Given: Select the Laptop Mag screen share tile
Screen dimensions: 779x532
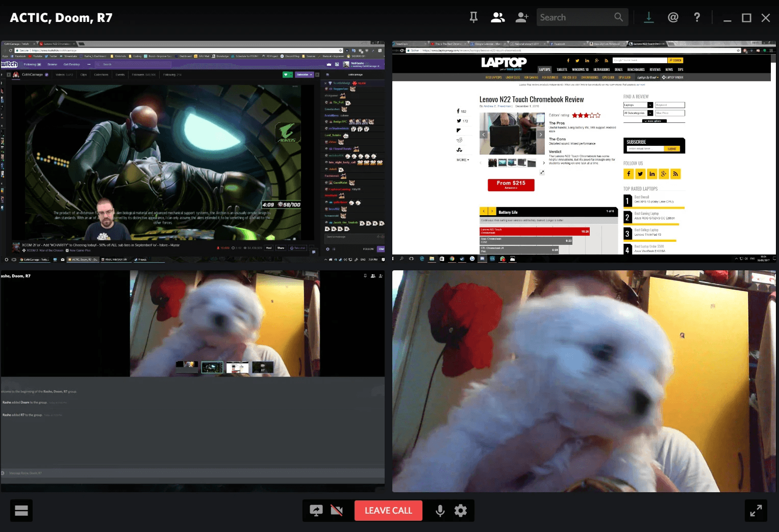Looking at the screenshot, I should tap(584, 151).
